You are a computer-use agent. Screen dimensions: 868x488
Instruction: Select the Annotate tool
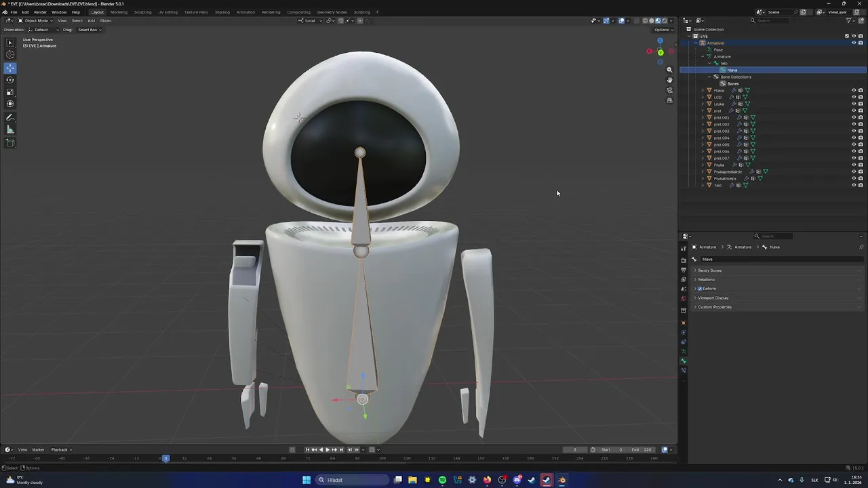pos(10,118)
